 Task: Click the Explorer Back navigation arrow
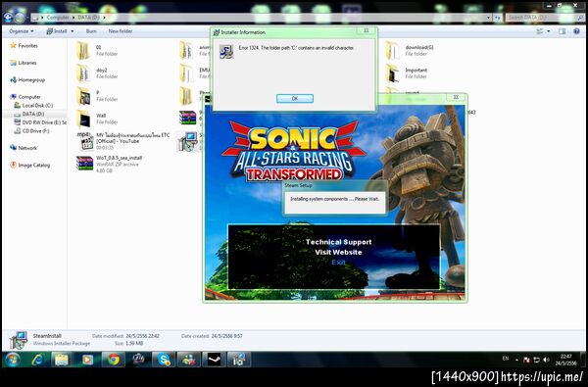click(x=8, y=18)
